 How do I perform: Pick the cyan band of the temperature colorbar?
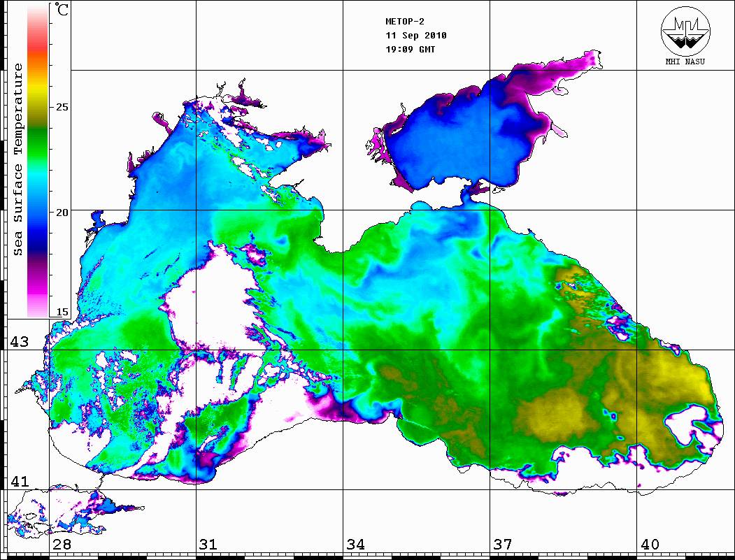click(x=38, y=177)
